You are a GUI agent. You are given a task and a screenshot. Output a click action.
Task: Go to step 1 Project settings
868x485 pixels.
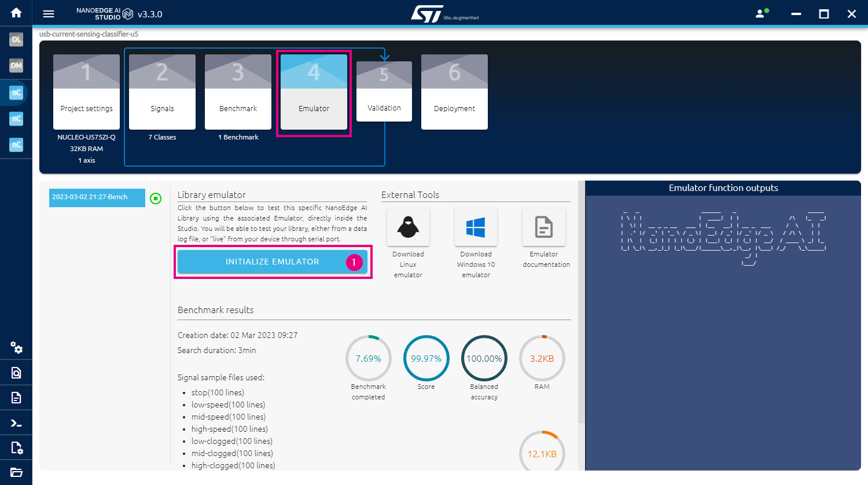point(86,92)
